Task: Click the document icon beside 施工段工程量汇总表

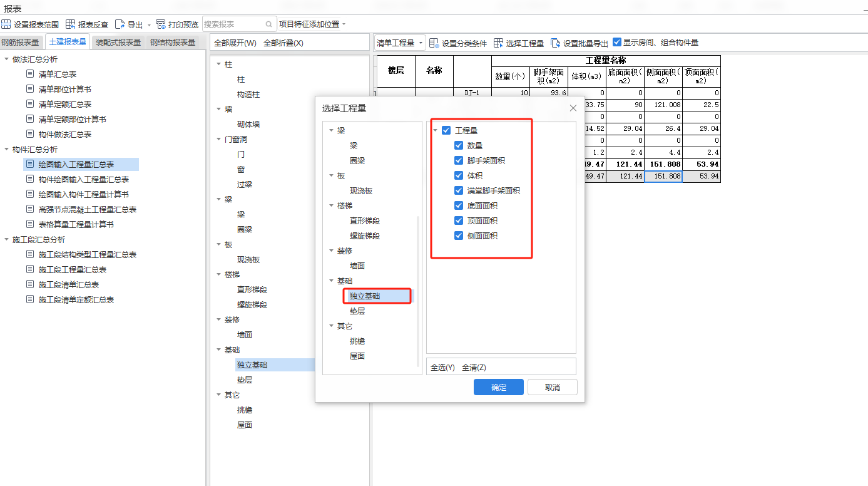Action: [30, 269]
